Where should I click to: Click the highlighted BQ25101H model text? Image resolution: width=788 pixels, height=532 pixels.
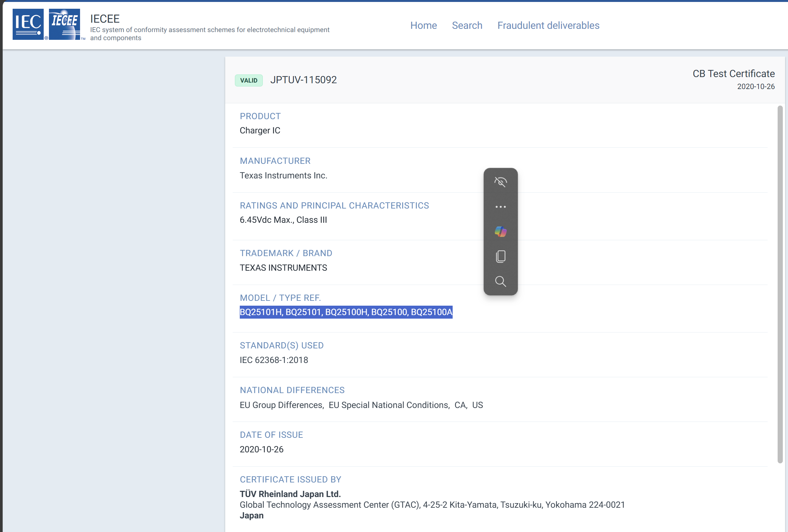coord(261,312)
